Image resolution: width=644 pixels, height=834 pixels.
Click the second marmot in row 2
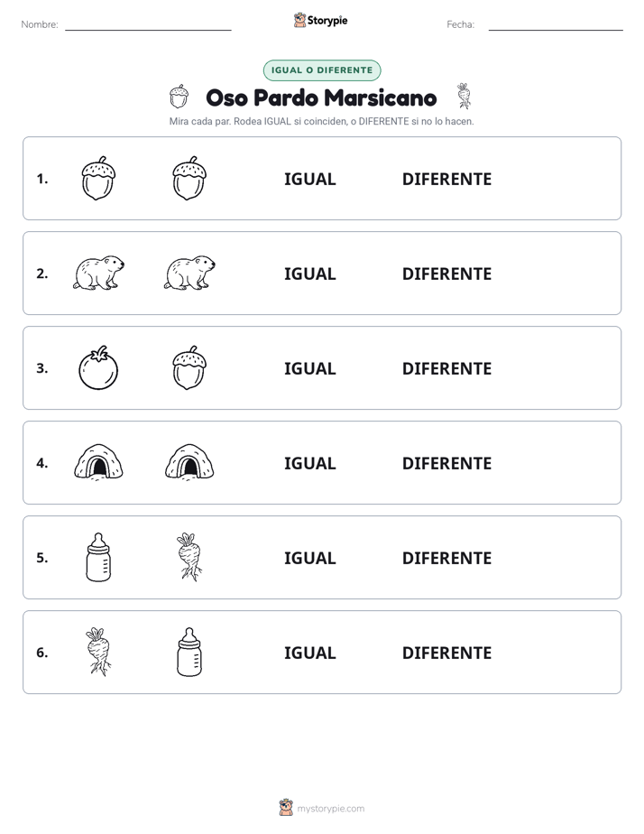(x=189, y=273)
